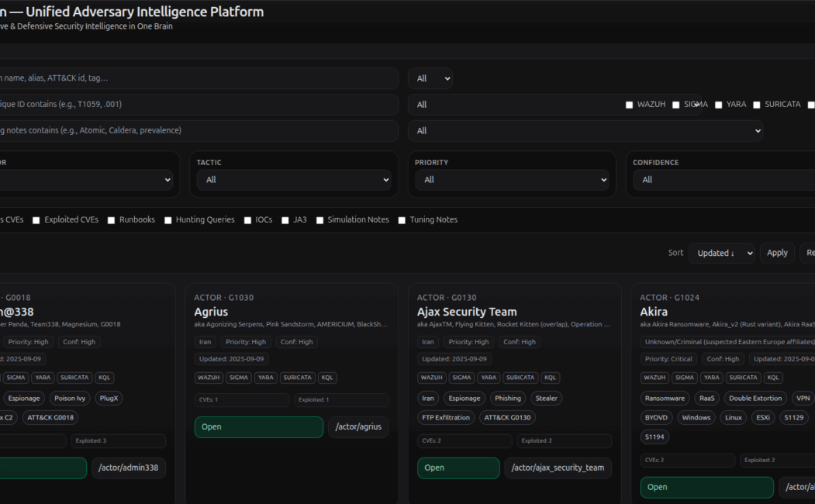Click the PlugX tag

(x=109, y=399)
